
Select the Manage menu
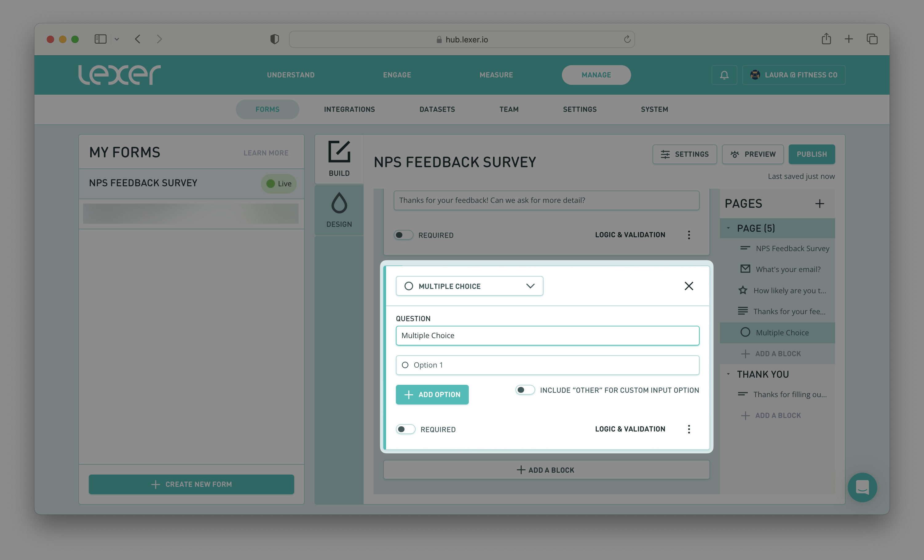(596, 75)
